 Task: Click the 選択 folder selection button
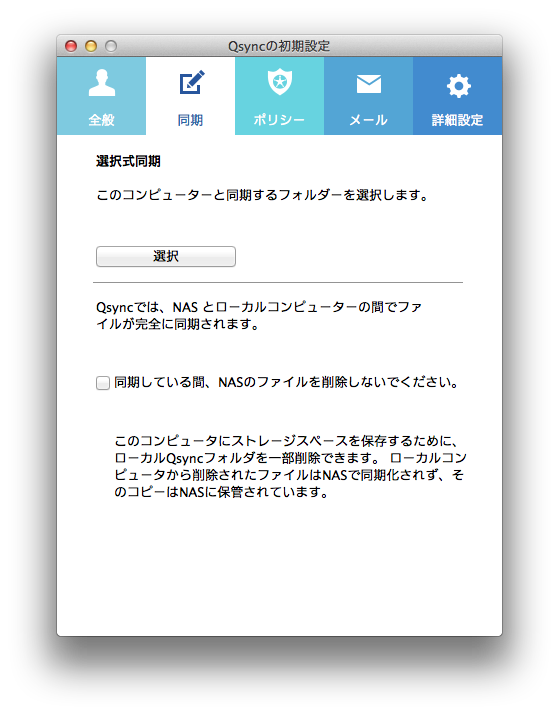coord(166,256)
